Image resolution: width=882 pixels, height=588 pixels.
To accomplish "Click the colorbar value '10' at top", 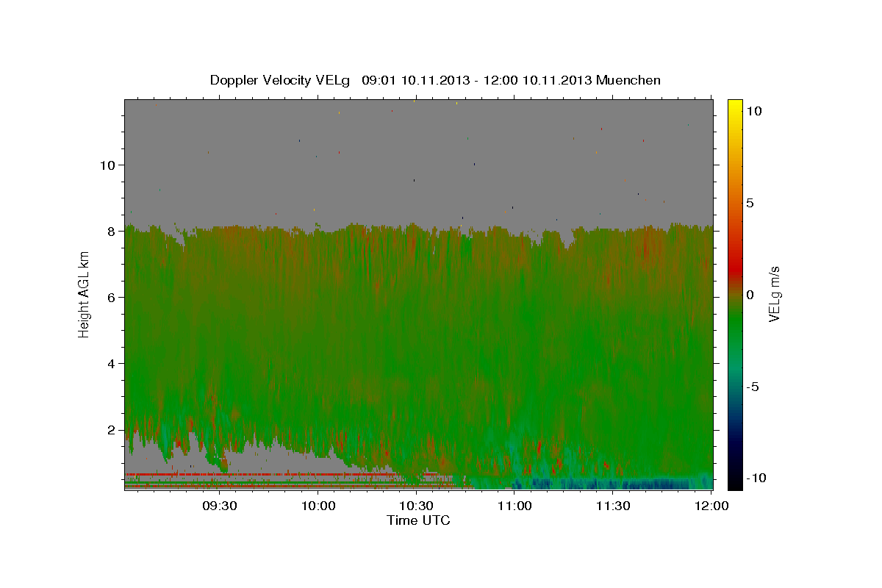I will (753, 111).
